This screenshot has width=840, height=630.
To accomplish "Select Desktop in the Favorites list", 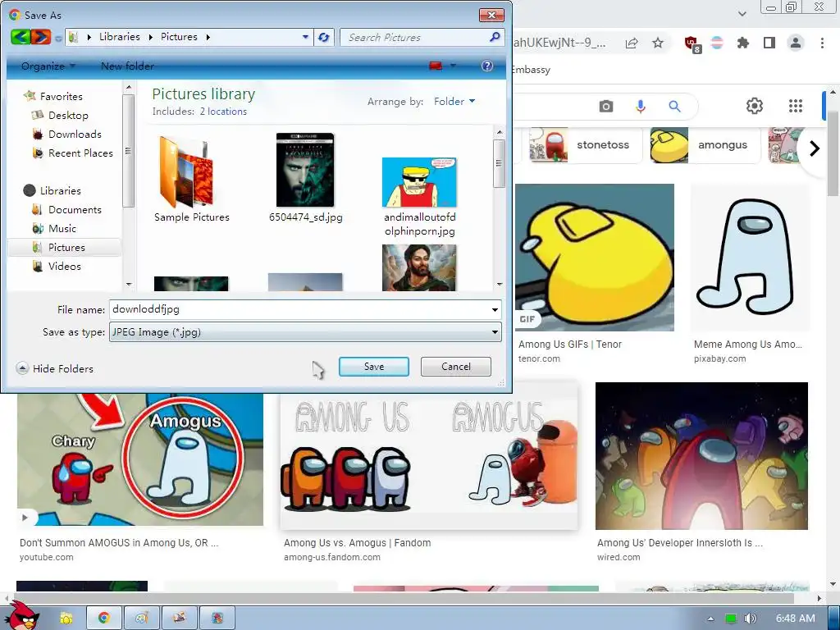I will point(68,115).
